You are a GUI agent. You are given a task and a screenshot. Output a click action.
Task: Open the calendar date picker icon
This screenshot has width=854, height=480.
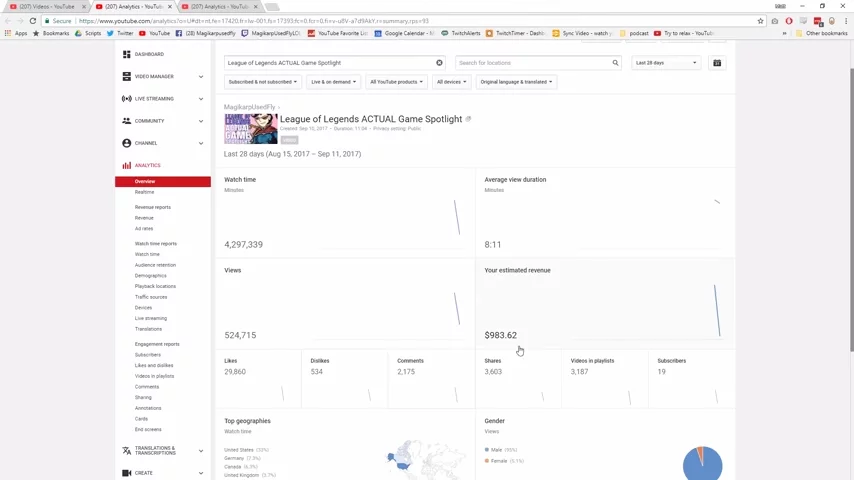pyautogui.click(x=717, y=63)
